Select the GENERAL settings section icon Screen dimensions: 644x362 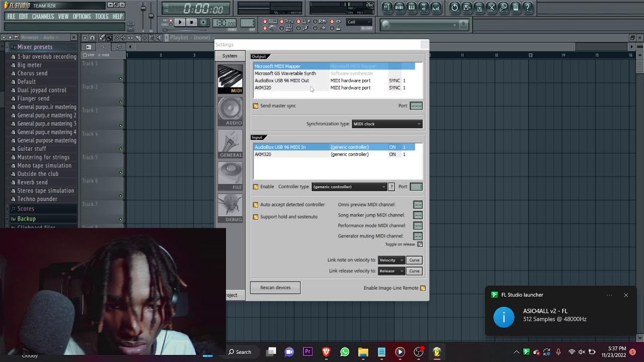click(230, 143)
